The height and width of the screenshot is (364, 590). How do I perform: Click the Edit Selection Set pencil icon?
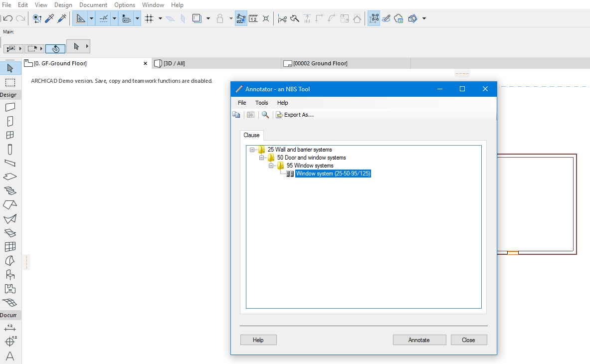386,18
